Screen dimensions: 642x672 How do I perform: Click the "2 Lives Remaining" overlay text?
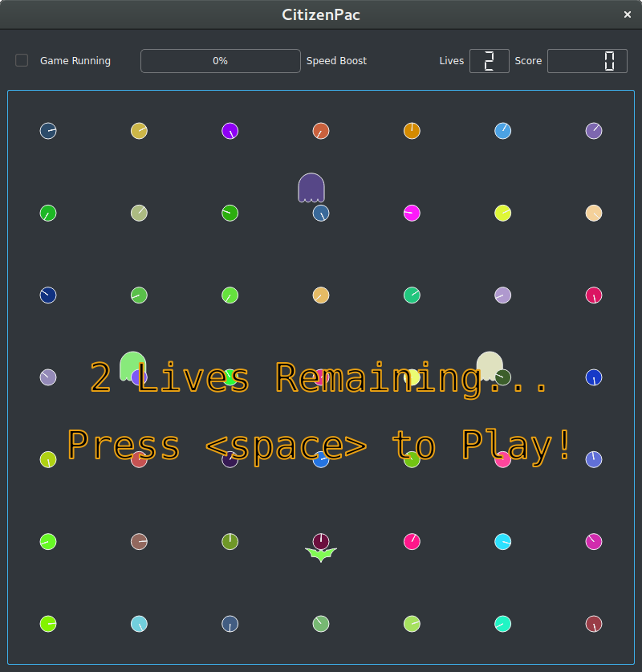[x=319, y=377]
